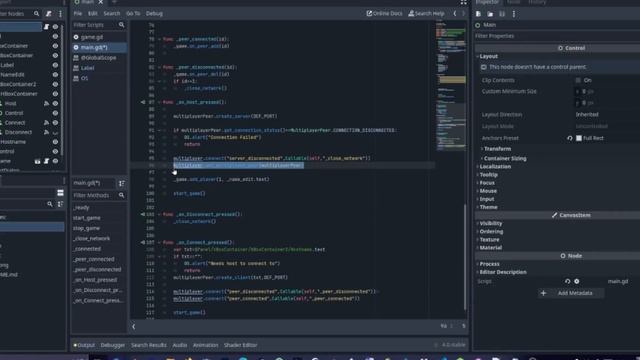Click the load resource folder icon in the Inspector
The height and width of the screenshot is (360, 640).
pos(490,14)
